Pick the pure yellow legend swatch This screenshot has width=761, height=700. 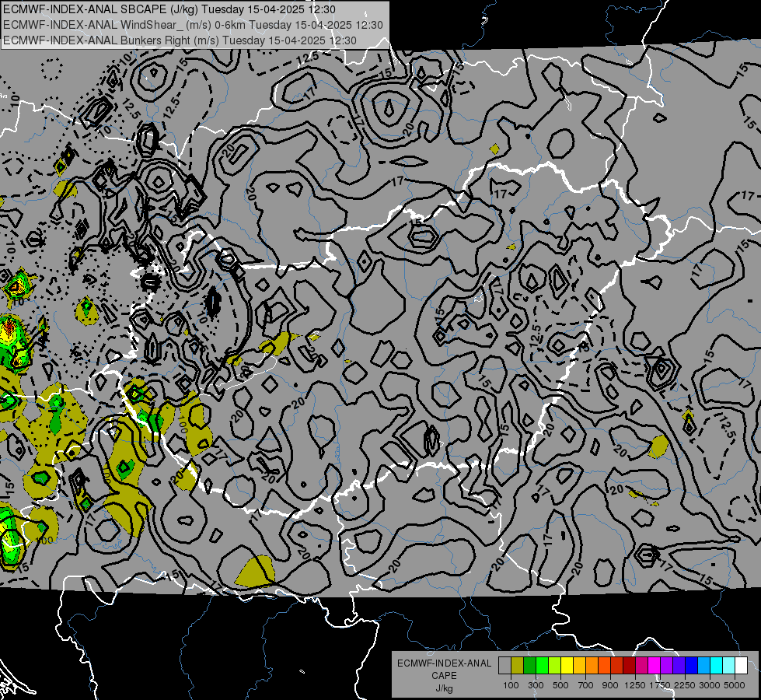click(x=567, y=665)
